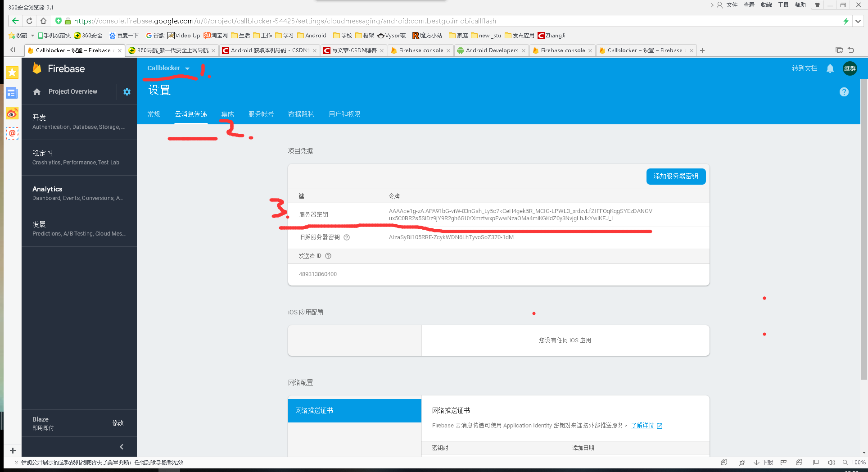Select the 网络推送证书 panel item

click(x=355, y=411)
